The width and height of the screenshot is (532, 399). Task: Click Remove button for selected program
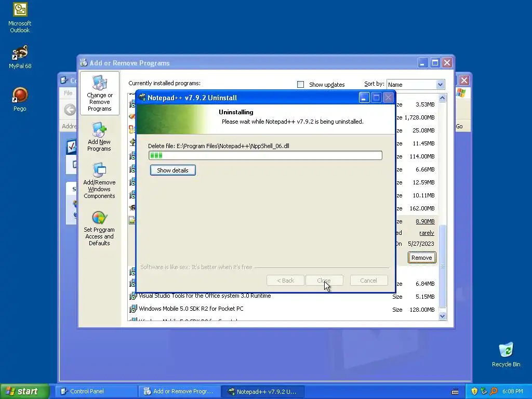pyautogui.click(x=422, y=258)
